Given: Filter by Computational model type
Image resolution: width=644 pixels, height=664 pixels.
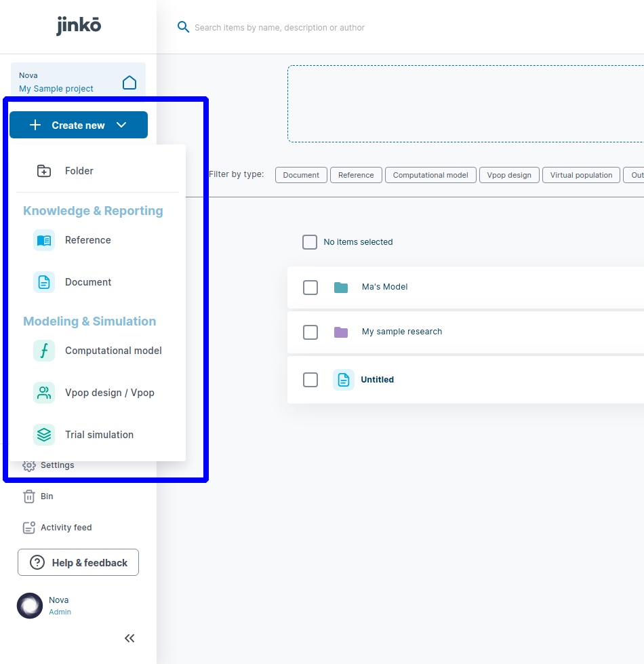Looking at the screenshot, I should tap(430, 175).
